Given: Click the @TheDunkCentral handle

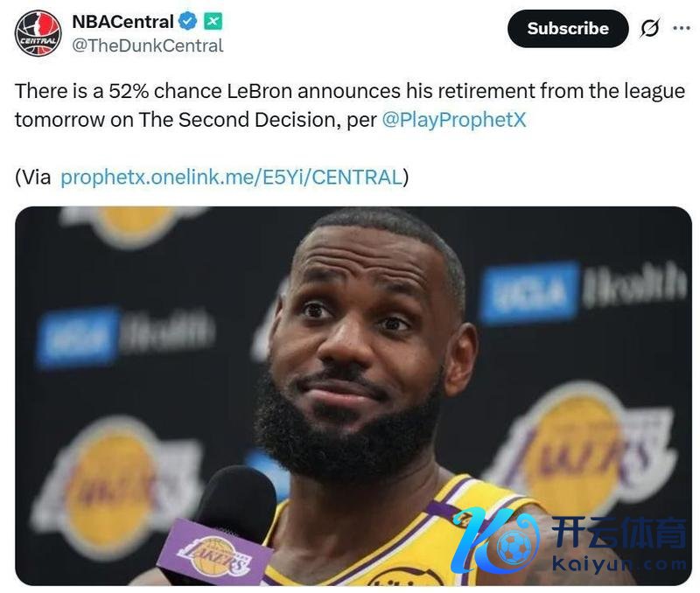Looking at the screenshot, I should (147, 45).
